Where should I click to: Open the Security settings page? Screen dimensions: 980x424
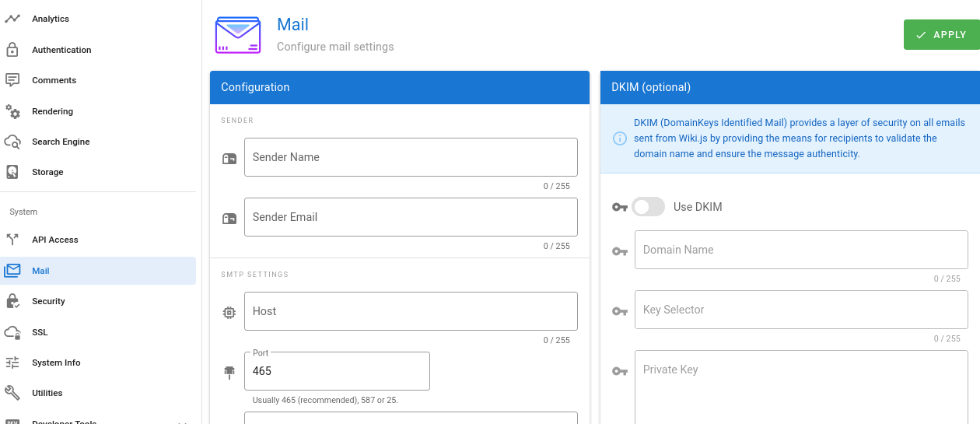coord(48,301)
